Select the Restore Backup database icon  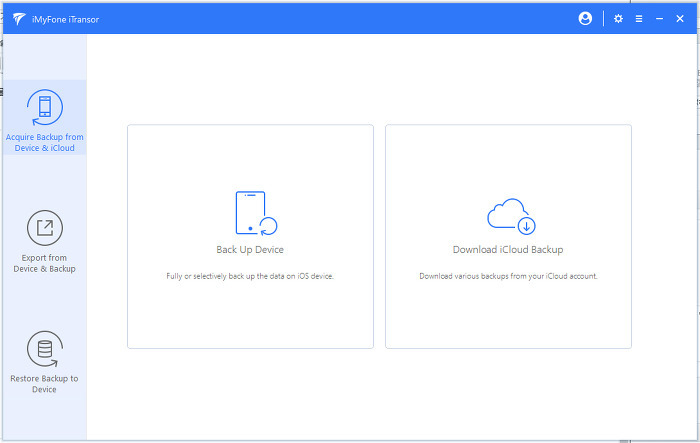[x=45, y=349]
